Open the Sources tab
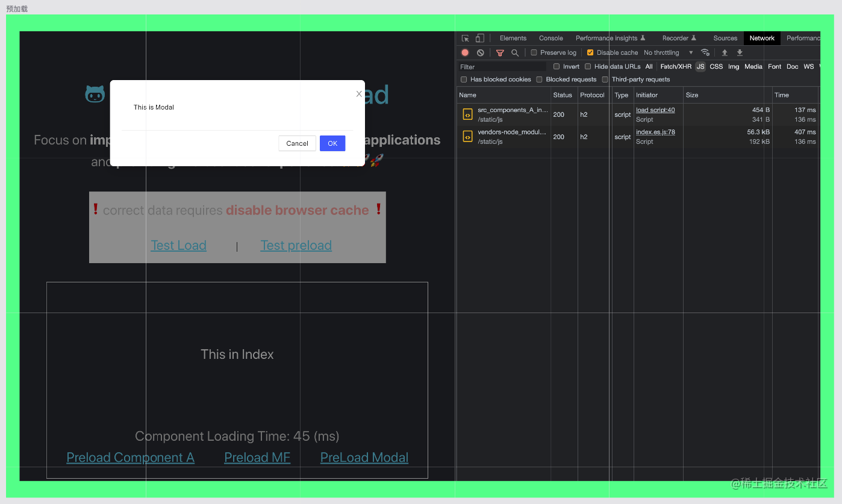842x504 pixels. 725,38
